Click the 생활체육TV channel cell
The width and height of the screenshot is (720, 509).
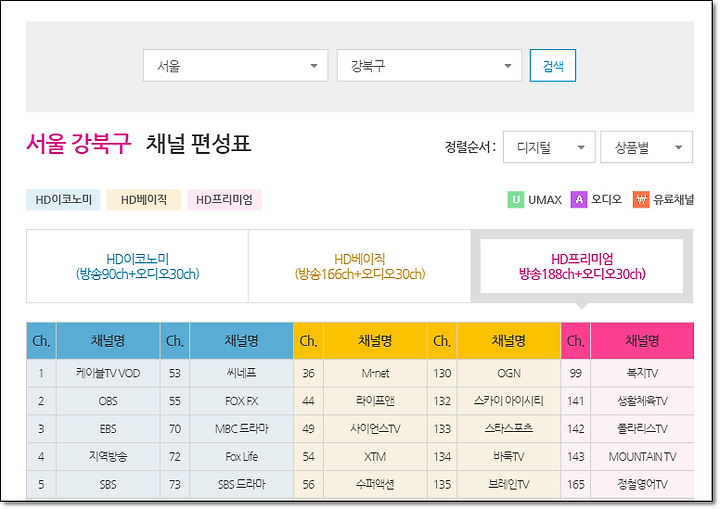(x=642, y=401)
